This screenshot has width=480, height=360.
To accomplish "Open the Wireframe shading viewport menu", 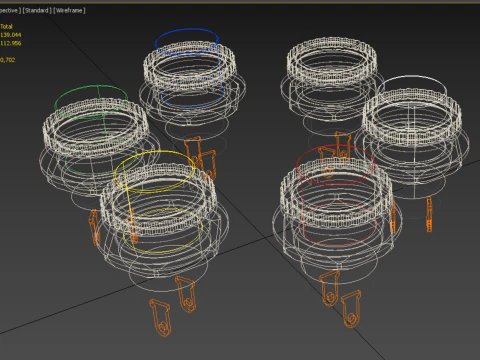I will [x=70, y=10].
